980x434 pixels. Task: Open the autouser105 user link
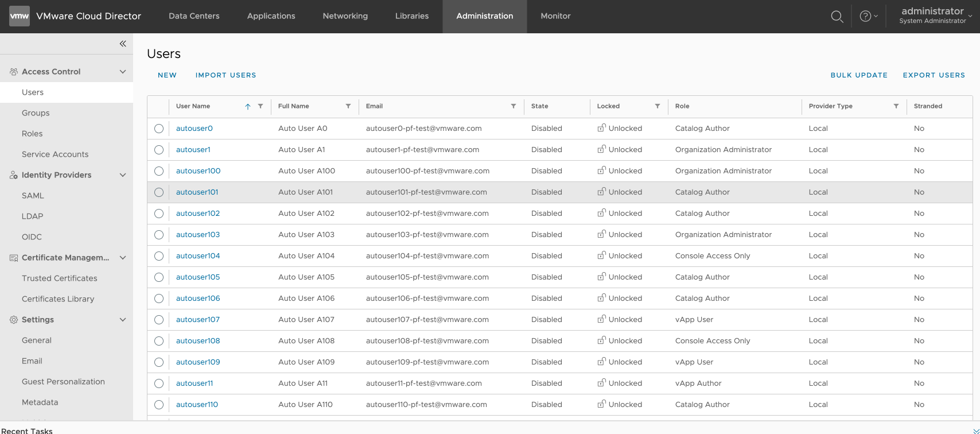coord(198,277)
